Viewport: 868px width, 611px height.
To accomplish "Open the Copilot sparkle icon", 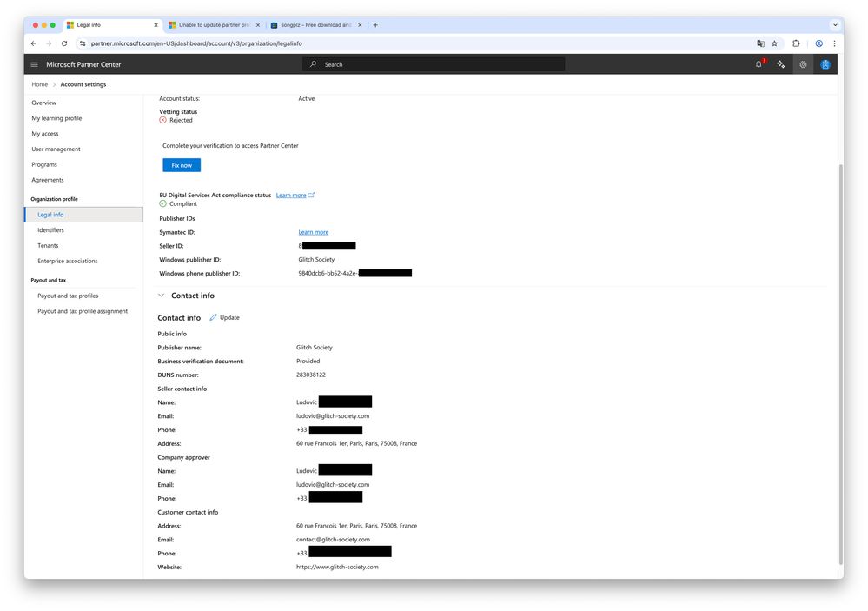I will pyautogui.click(x=780, y=64).
